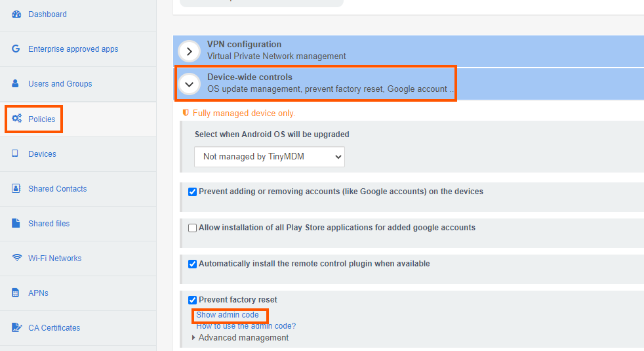
Task: Expand the VPN configuration section
Action: [190, 51]
